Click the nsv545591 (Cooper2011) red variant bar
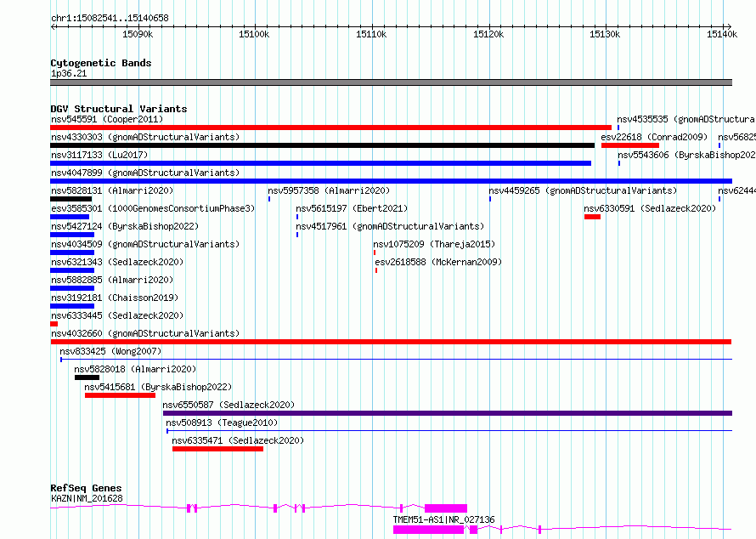This screenshot has height=539, width=756. 330,128
